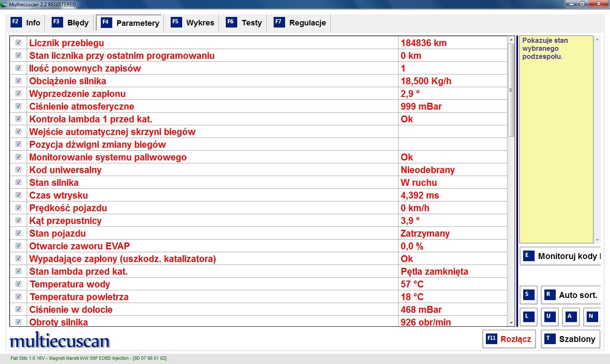This screenshot has height=364, width=610.
Task: Uncheck the Czas wtrysku checkbox
Action: coord(18,195)
